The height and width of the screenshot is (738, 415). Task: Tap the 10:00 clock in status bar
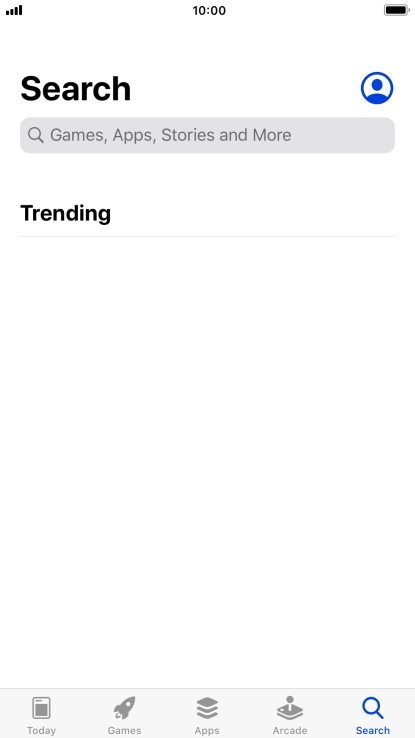pos(209,10)
